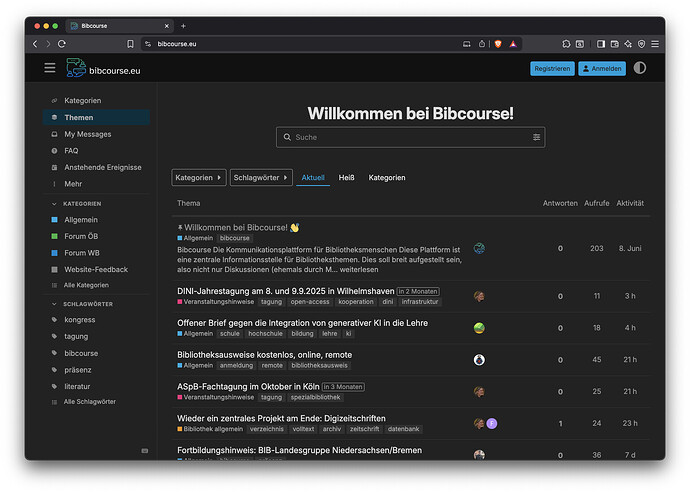This screenshot has width=690, height=493.
Task: Open the browser share icon
Action: (482, 44)
